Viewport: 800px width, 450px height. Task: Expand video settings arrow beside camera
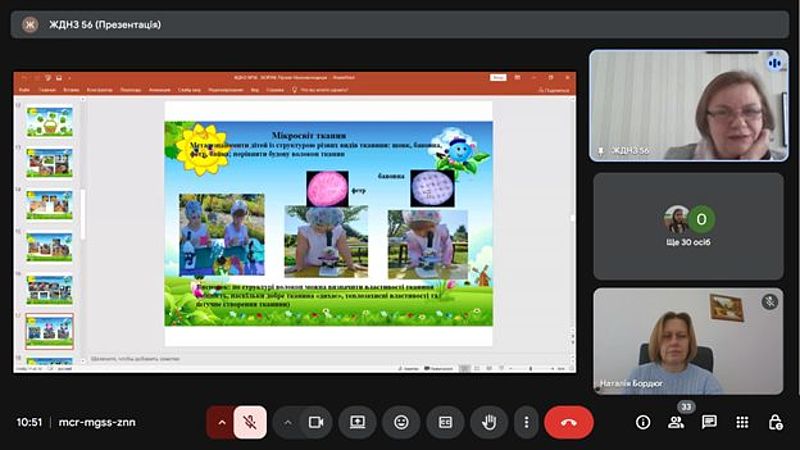coord(288,422)
